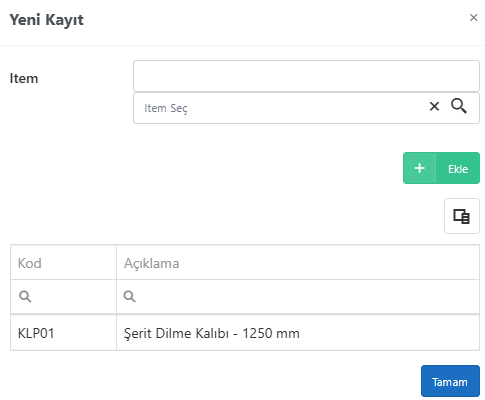The image size is (485, 400).
Task: Click the Yeni Kayıt dialog title
Action: pyautogui.click(x=46, y=20)
